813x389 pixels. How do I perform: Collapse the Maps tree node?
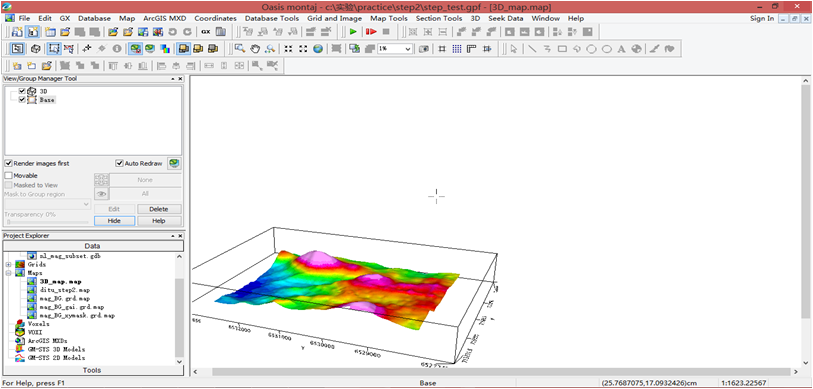tap(8, 273)
